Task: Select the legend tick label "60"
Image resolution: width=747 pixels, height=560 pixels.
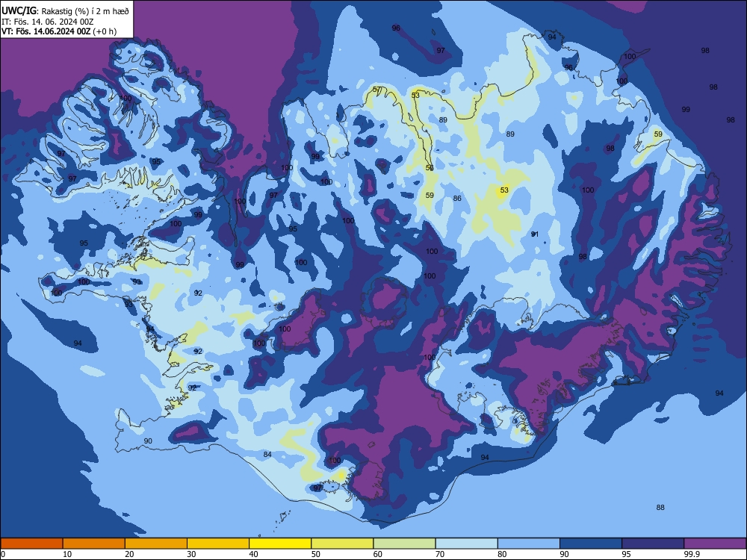Action: point(378,554)
